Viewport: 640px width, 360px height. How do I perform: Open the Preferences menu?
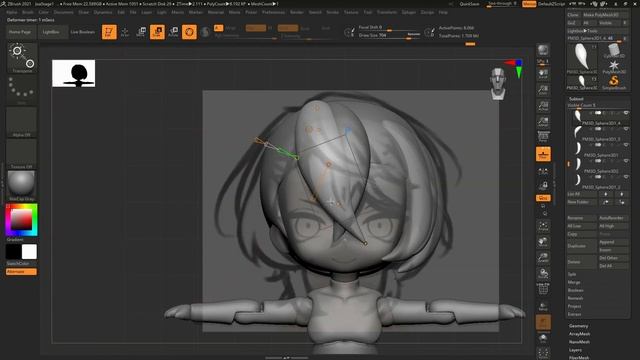(273, 12)
